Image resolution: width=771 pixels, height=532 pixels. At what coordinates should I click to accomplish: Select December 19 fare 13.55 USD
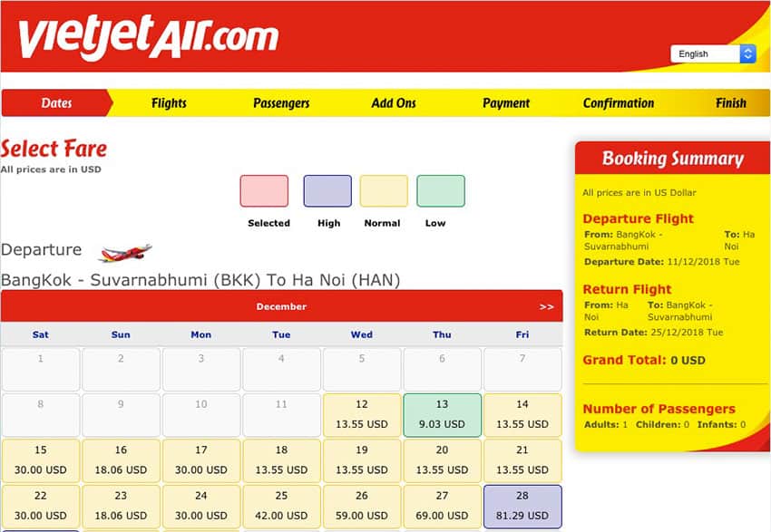click(x=362, y=460)
